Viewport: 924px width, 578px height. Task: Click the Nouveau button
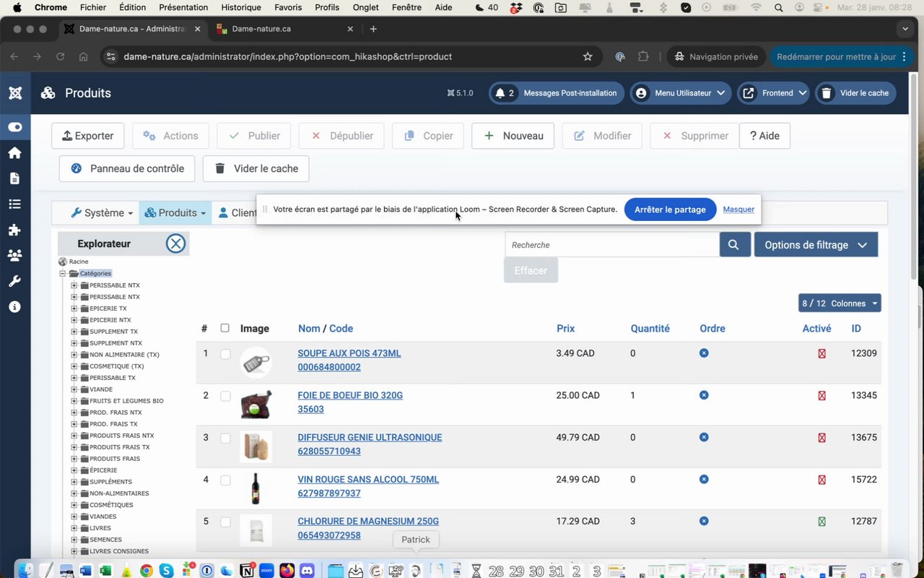pos(513,136)
